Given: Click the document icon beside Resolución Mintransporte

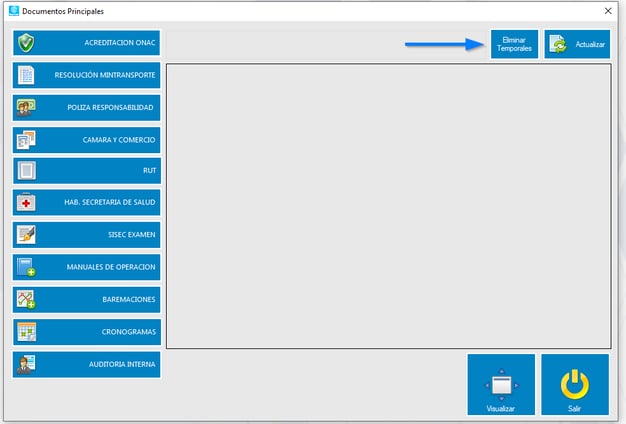Looking at the screenshot, I should (27, 75).
